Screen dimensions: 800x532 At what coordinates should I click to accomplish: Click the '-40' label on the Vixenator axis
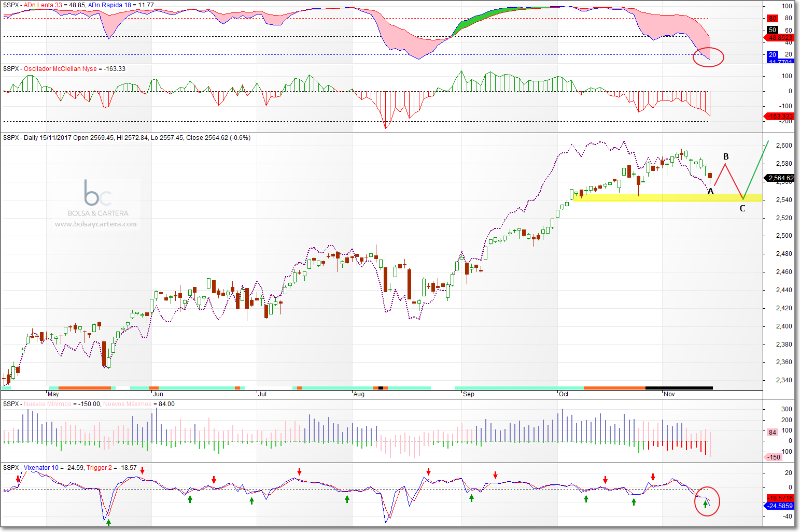787,516
